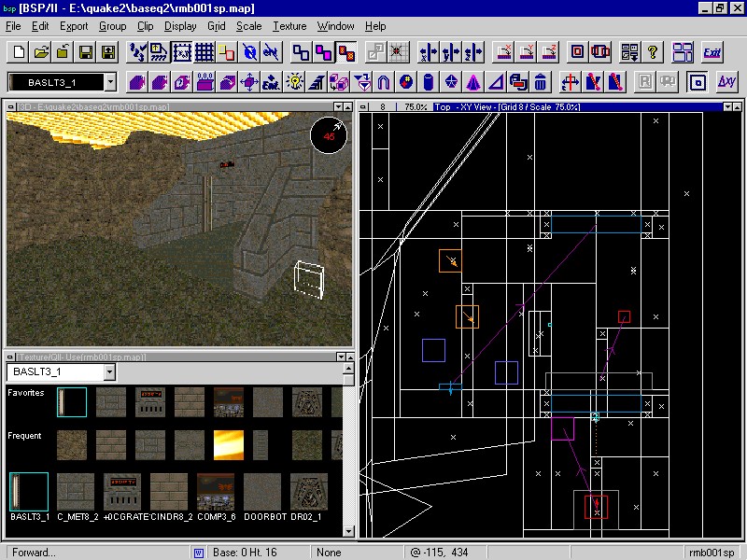Click the delta xy toolbar icon

click(x=726, y=82)
